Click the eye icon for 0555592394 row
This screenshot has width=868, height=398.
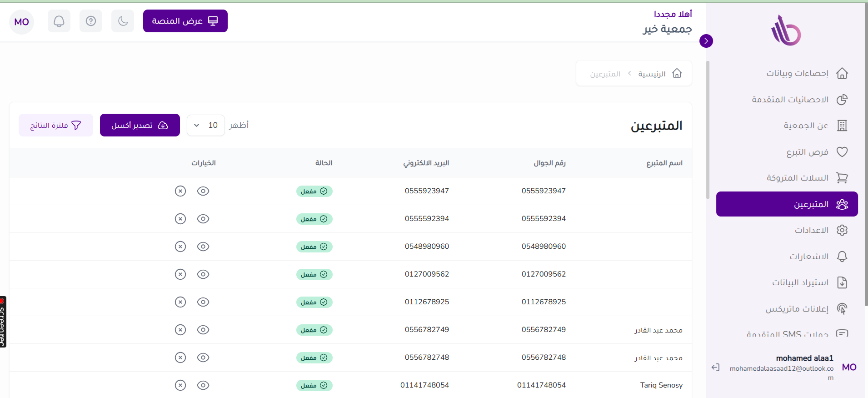(x=203, y=219)
